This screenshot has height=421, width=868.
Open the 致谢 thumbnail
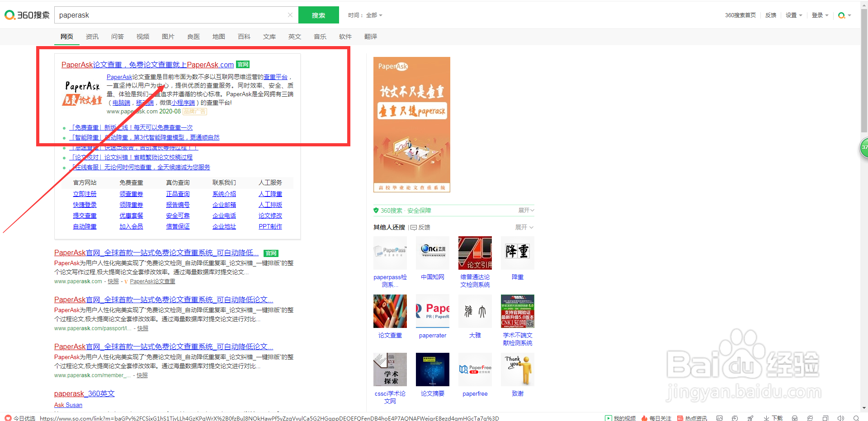(x=518, y=370)
